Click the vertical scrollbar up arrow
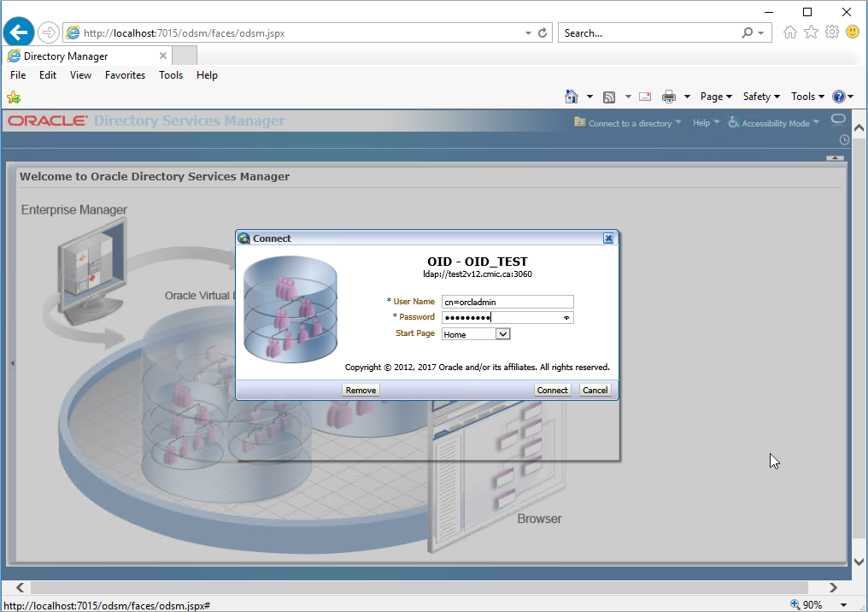Image resolution: width=868 pixels, height=612 pixels. click(859, 127)
